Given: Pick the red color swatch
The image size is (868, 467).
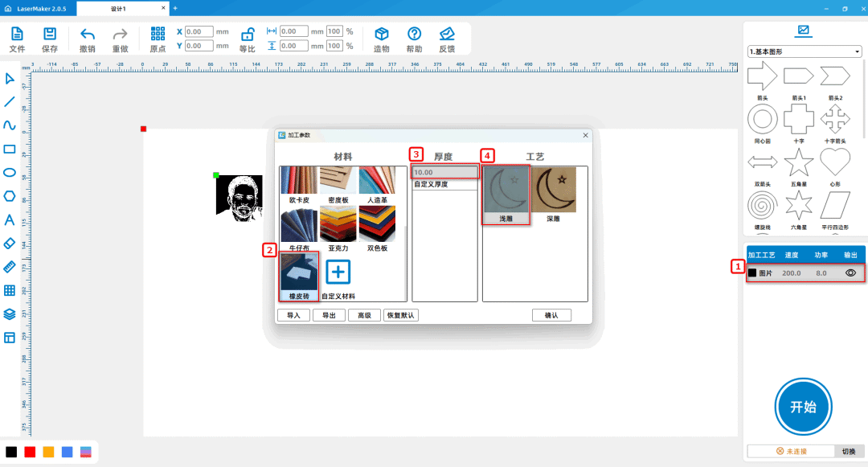Looking at the screenshot, I should click(30, 452).
